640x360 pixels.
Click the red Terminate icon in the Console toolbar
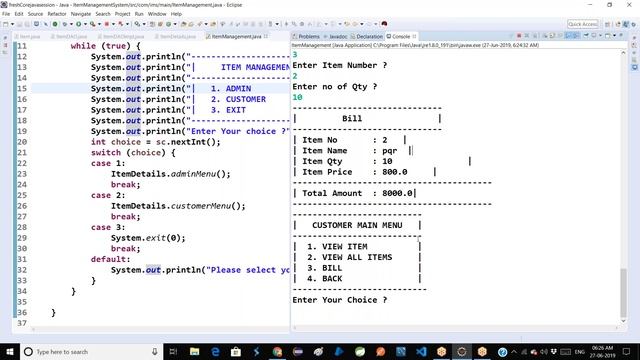[519, 36]
